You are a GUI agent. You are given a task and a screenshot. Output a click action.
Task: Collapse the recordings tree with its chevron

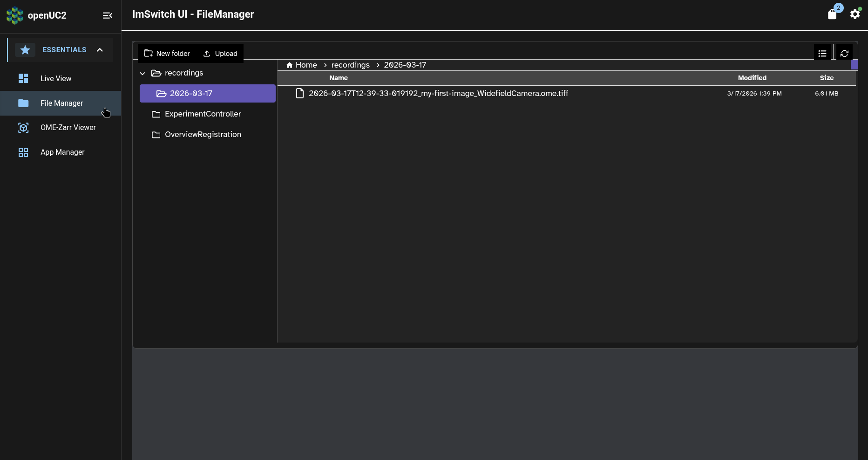[x=142, y=73]
